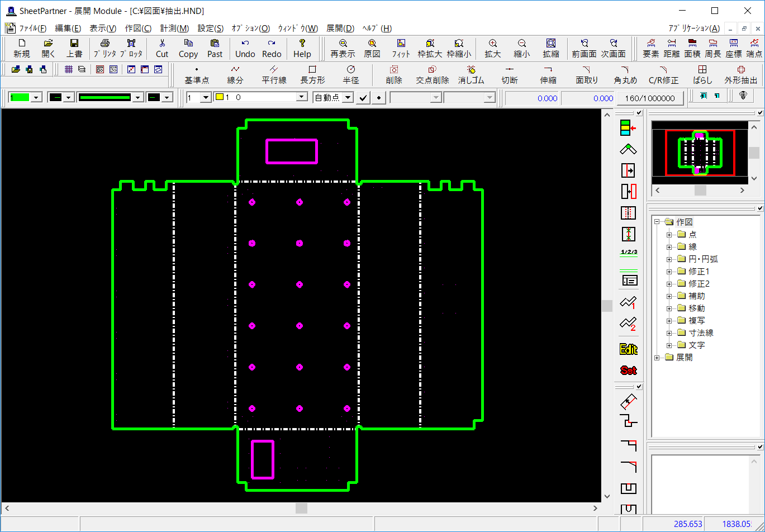Screen dimensions: 765x532
Task: Expand the 展開 tree folder
Action: 657,358
